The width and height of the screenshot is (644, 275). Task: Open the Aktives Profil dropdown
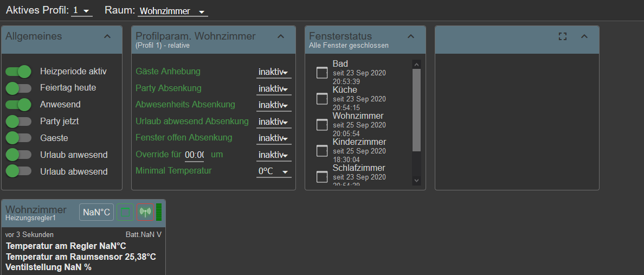click(82, 11)
